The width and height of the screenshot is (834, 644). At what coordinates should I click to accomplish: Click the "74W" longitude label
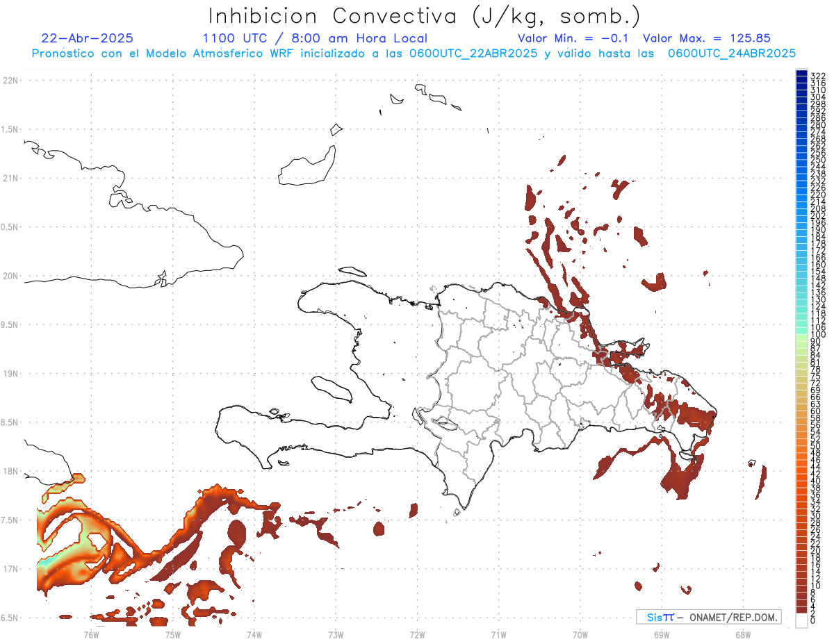[254, 634]
